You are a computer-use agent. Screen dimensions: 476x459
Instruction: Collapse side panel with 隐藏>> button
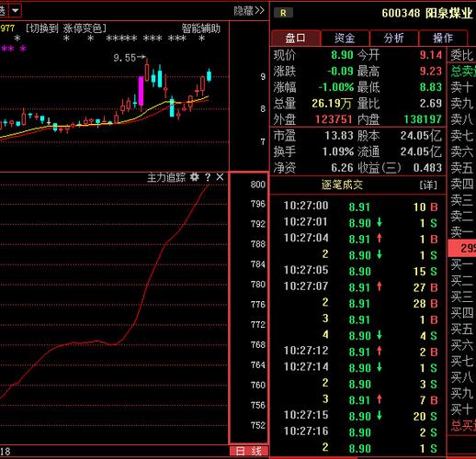(x=248, y=11)
